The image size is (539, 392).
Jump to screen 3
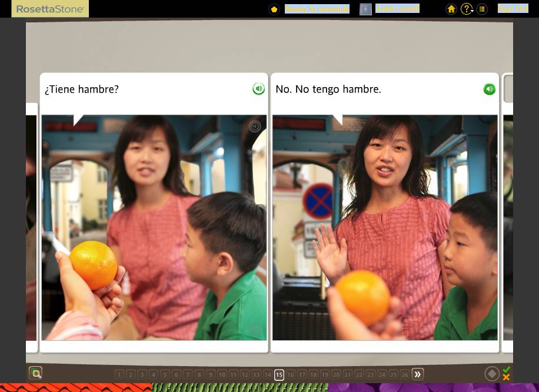coord(142,374)
